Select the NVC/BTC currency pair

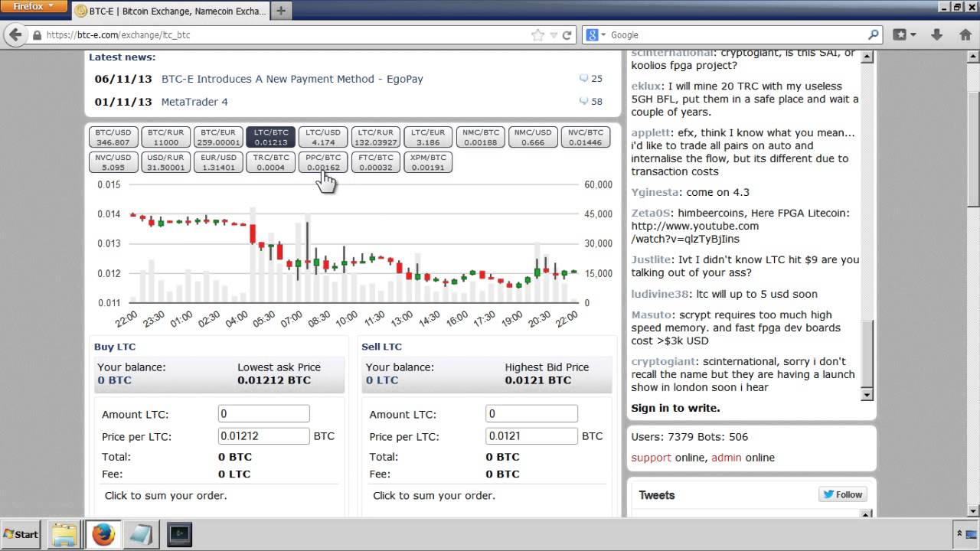pos(586,137)
